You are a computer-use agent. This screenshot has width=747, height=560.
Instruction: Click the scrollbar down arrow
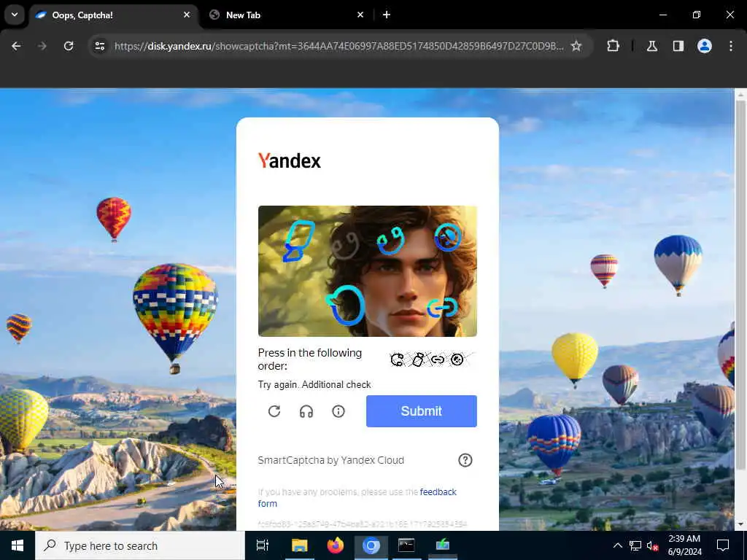point(740,524)
